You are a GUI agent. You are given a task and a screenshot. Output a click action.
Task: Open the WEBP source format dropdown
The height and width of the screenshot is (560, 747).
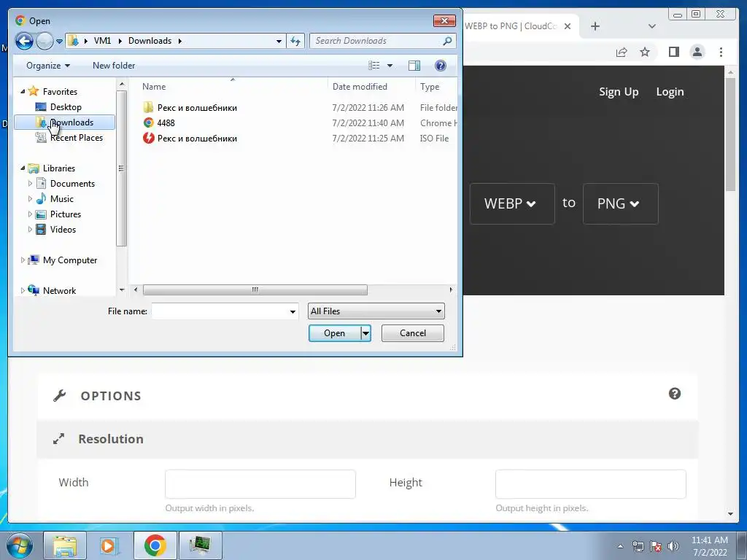click(512, 204)
